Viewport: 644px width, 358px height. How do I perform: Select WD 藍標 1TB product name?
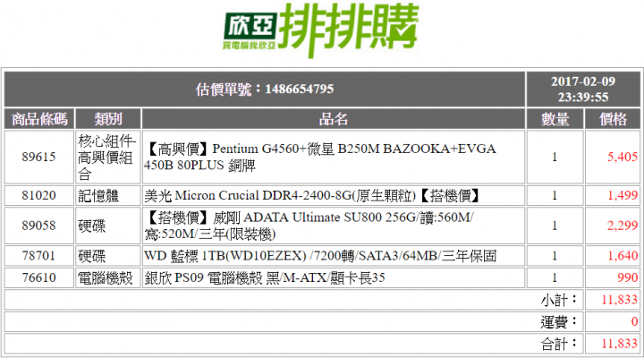pyautogui.click(x=320, y=256)
